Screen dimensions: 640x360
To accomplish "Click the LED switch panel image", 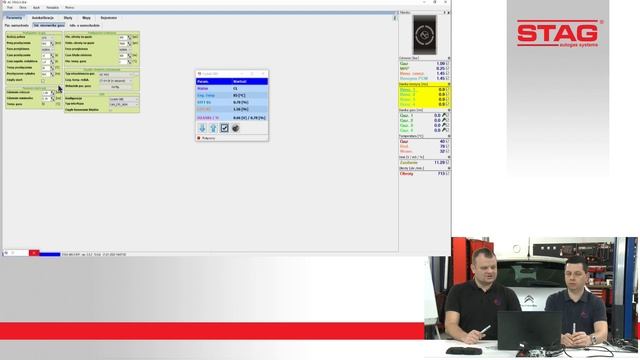I will [424, 35].
